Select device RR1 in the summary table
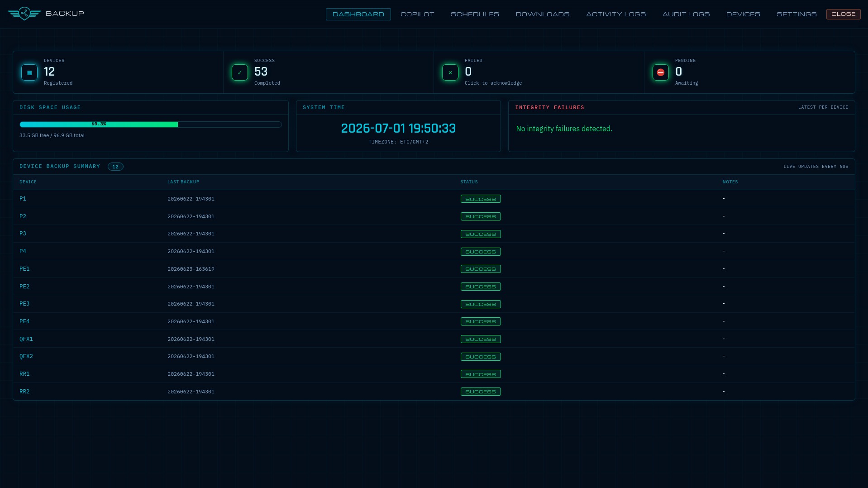Image resolution: width=868 pixels, height=488 pixels. coord(24,374)
